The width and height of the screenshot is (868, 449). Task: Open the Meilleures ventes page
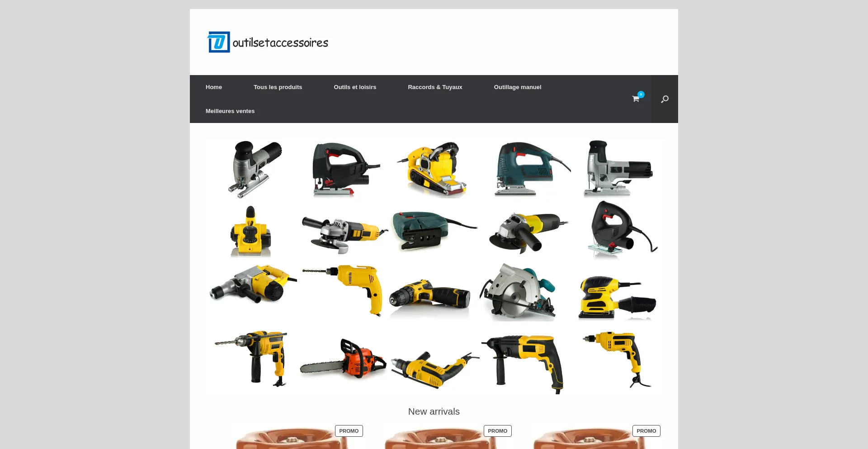(230, 111)
